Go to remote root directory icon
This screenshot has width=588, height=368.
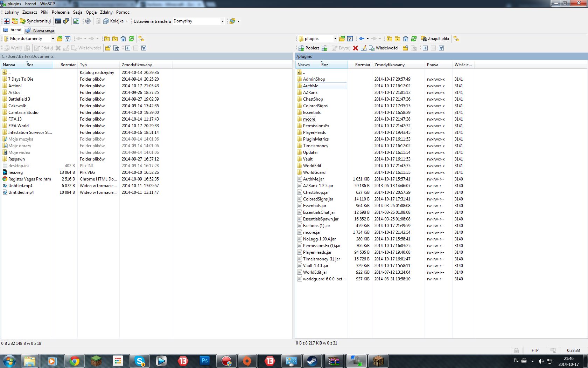pyautogui.click(x=397, y=39)
